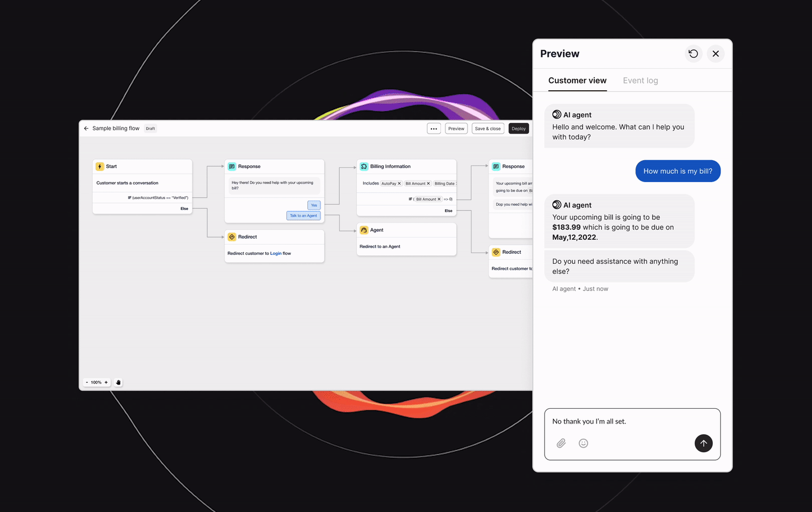
Task: Remove Bill Amount tag in the Includes row
Action: [429, 183]
